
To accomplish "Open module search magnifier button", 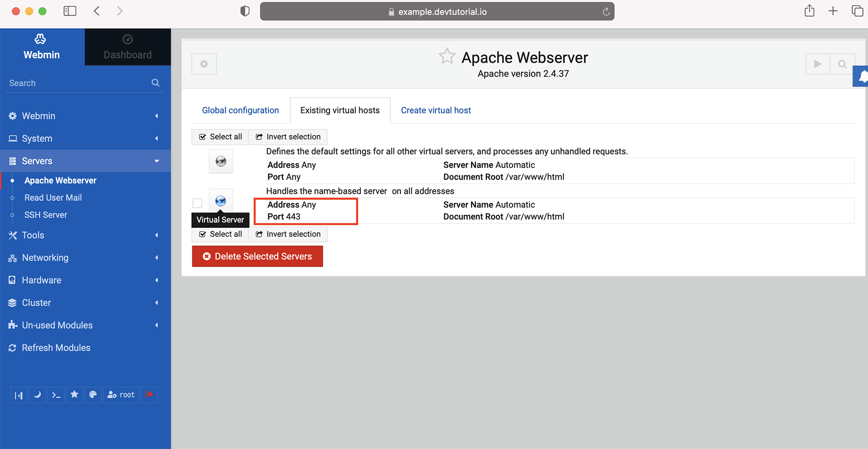I will (842, 64).
